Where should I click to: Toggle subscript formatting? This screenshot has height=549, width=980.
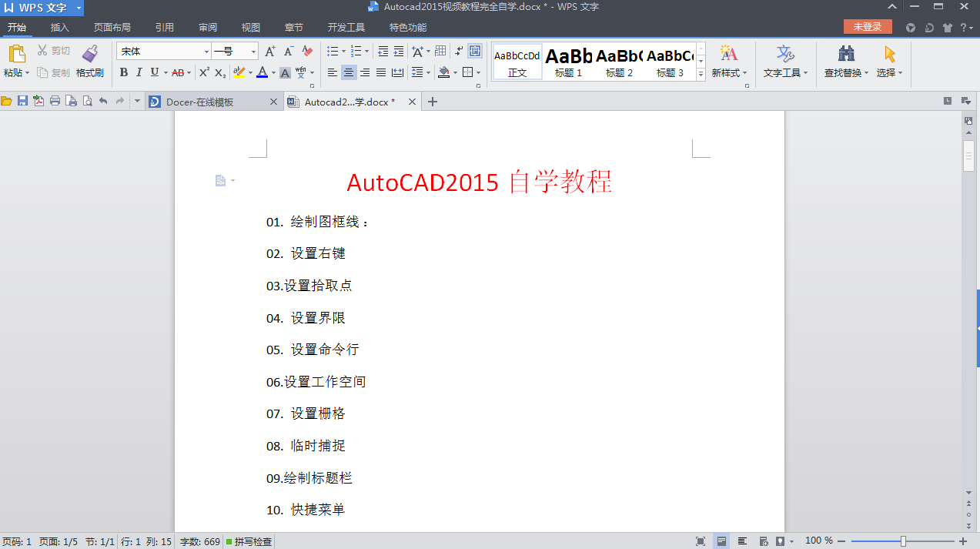[x=220, y=72]
